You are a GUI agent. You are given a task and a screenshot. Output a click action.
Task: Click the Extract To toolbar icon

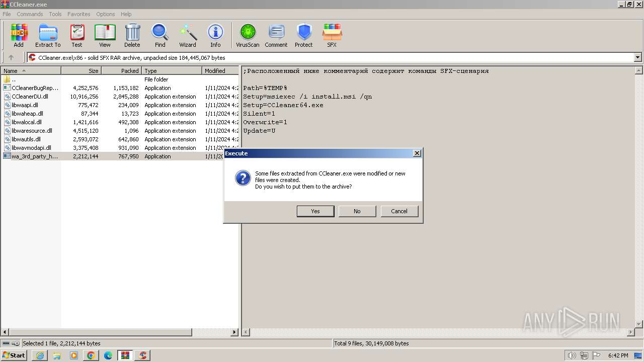48,36
